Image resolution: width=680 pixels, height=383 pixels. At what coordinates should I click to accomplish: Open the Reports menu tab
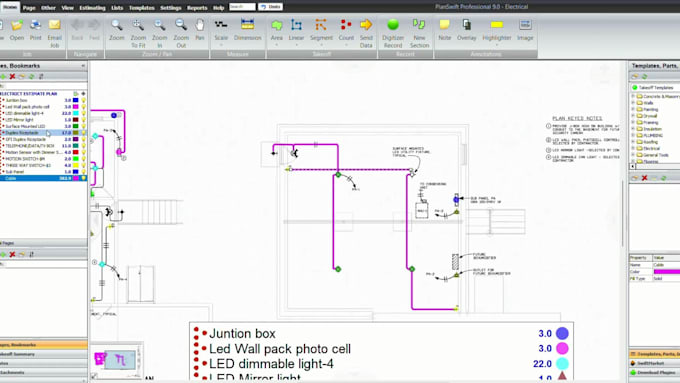[x=197, y=8]
